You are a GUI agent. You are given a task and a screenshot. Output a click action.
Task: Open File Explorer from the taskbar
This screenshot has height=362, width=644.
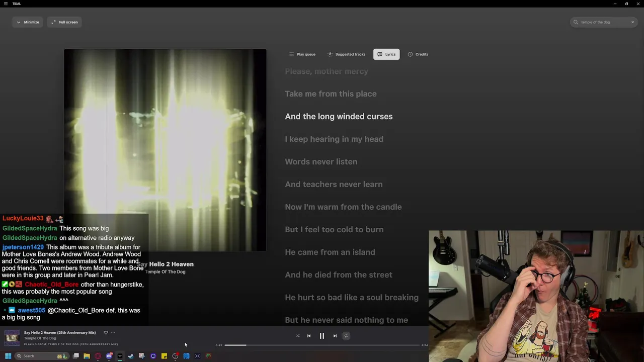(87, 356)
